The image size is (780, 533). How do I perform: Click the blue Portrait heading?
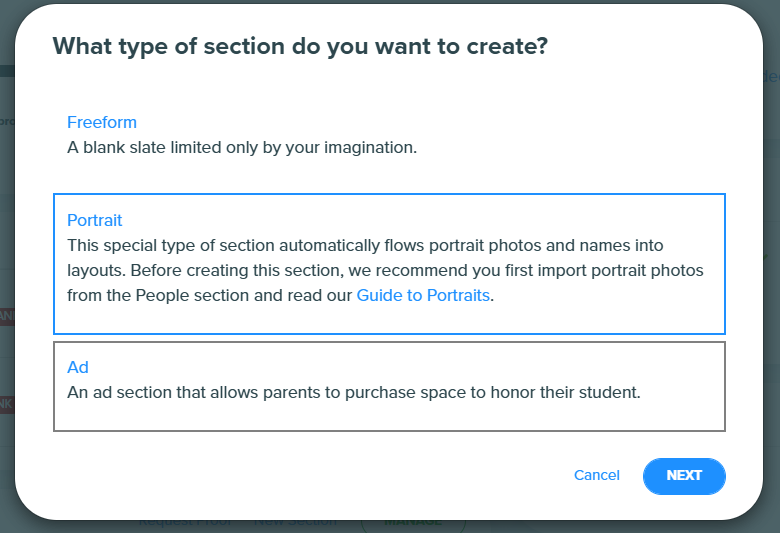click(x=95, y=220)
